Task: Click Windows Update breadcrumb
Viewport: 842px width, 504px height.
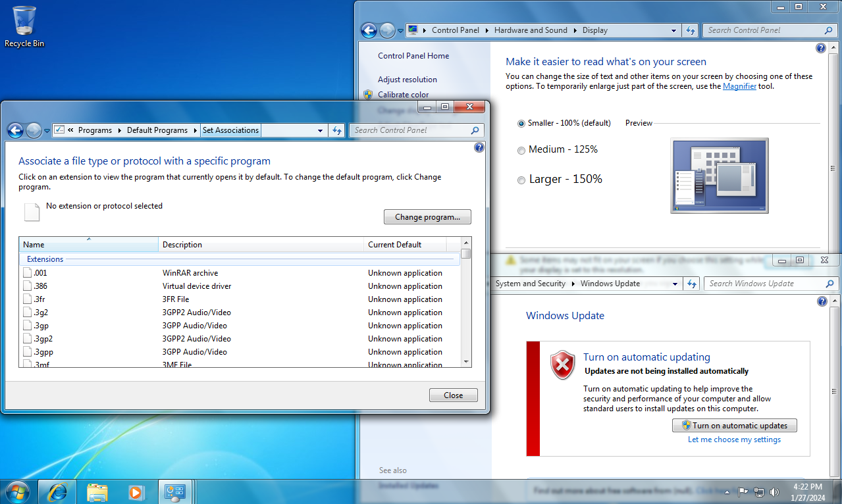Action: pyautogui.click(x=610, y=284)
